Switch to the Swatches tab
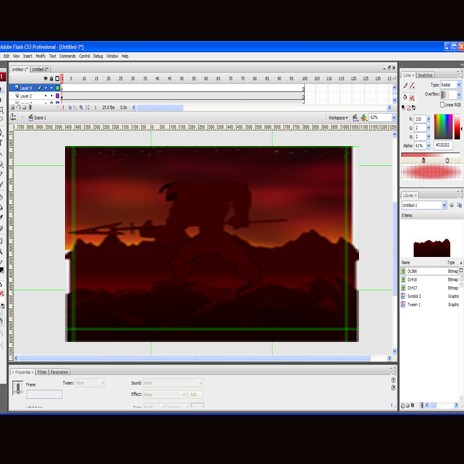Viewport: 464px width, 464px height. tap(425, 75)
